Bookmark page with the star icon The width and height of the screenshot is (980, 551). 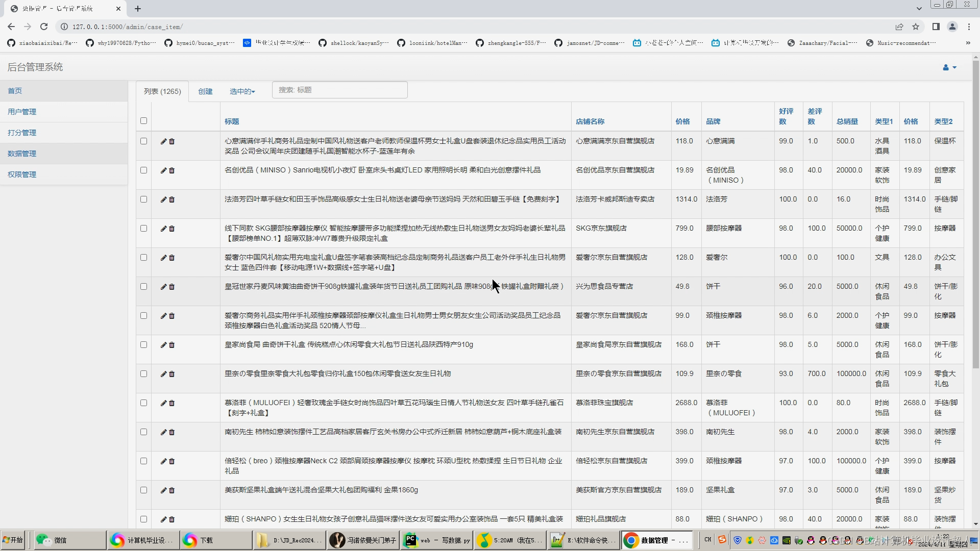point(916,27)
